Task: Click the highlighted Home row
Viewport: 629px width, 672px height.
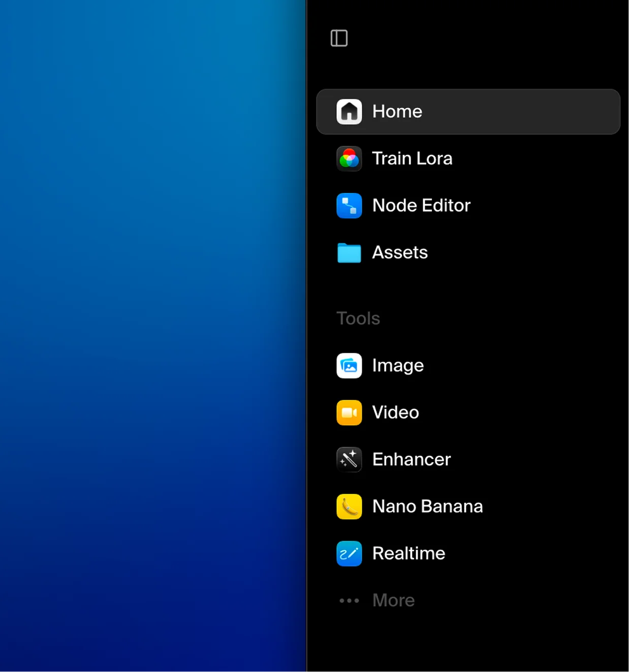Action: 467,111
